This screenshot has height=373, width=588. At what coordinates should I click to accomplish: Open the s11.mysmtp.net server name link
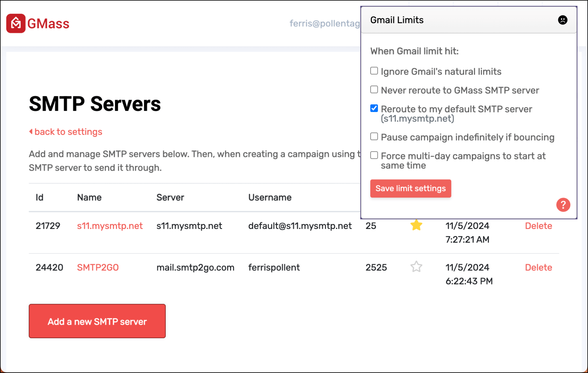coord(110,226)
